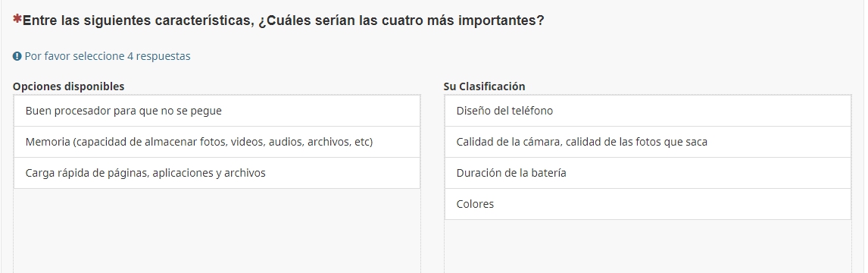868x273 pixels.
Task: Choose "Carga rápida de páginas" option
Action: point(217,173)
